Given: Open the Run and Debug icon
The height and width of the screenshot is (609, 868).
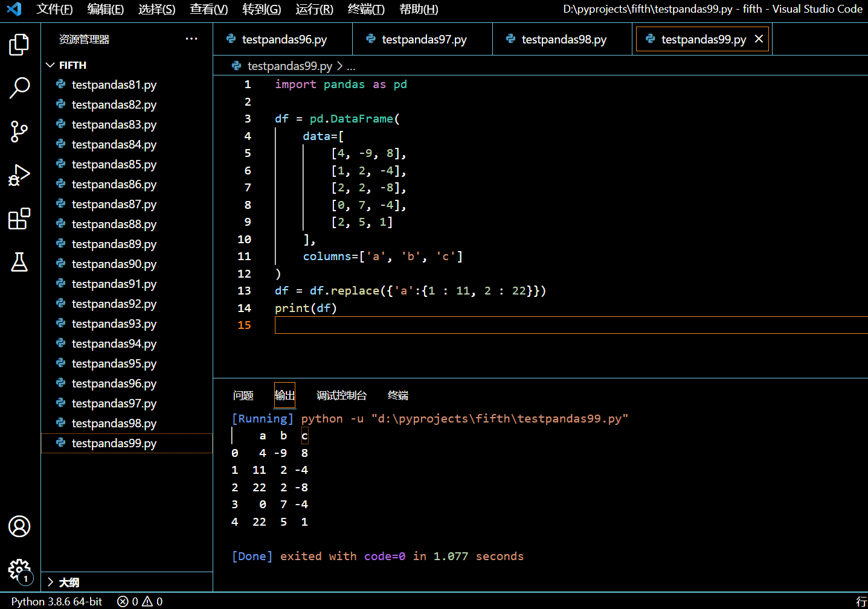Looking at the screenshot, I should coord(19,175).
